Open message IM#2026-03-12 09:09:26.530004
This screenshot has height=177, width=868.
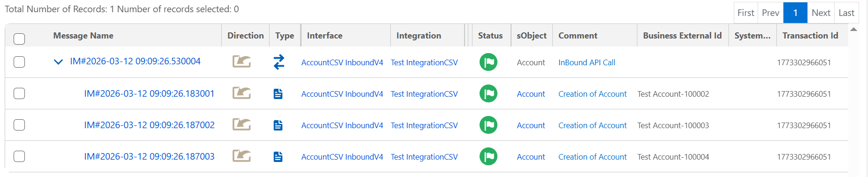135,61
